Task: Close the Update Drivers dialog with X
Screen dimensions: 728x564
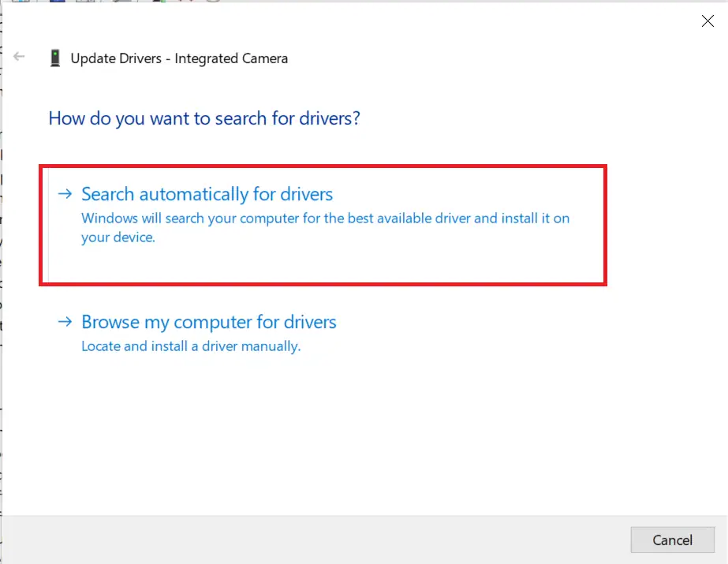Action: point(707,21)
